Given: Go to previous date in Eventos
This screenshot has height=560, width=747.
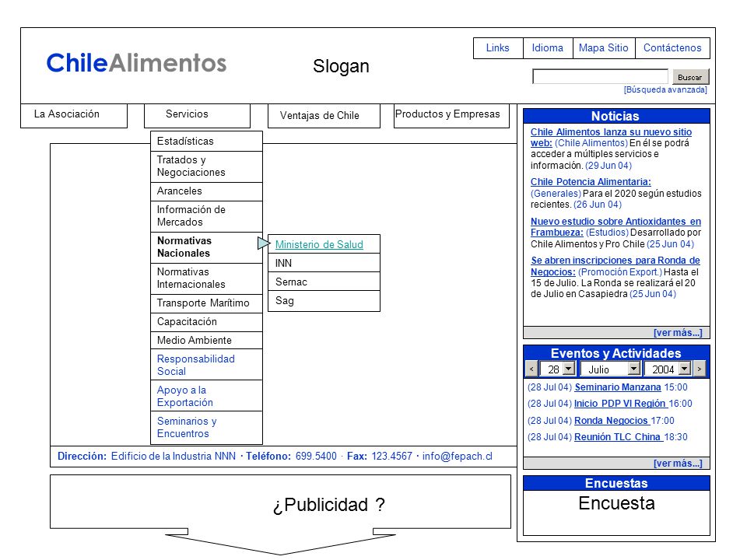Looking at the screenshot, I should [531, 369].
